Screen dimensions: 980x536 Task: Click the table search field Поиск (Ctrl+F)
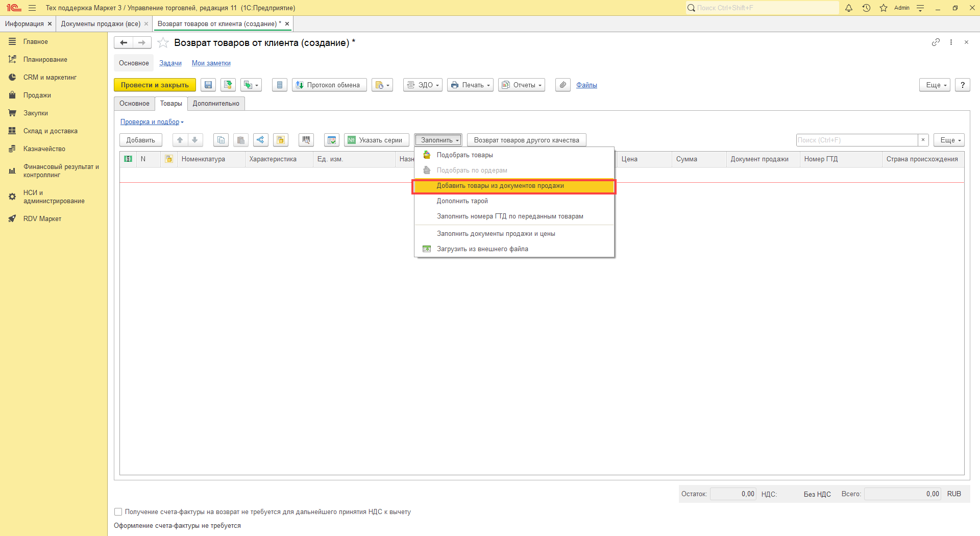click(856, 140)
